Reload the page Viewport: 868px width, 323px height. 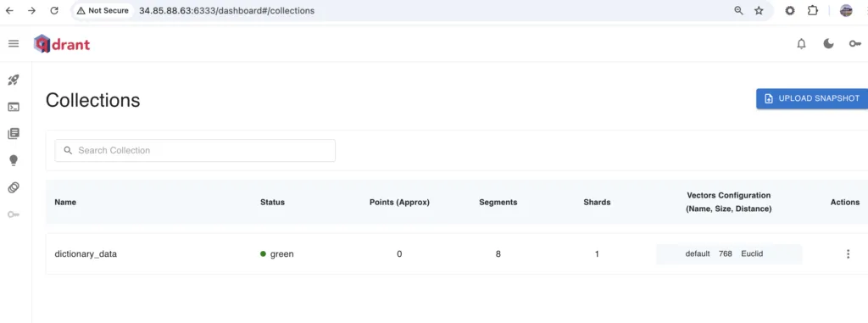point(54,10)
